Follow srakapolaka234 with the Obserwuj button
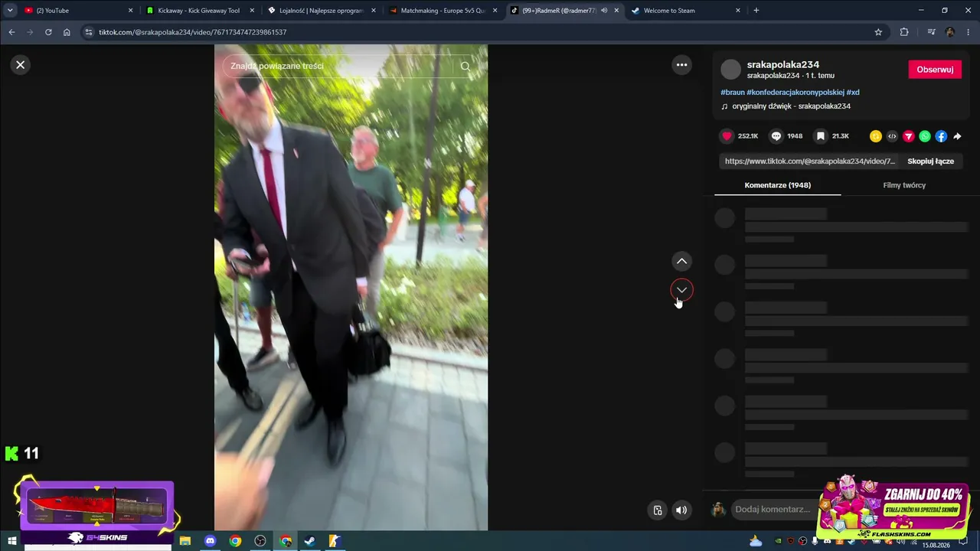The image size is (980, 551). click(x=935, y=70)
